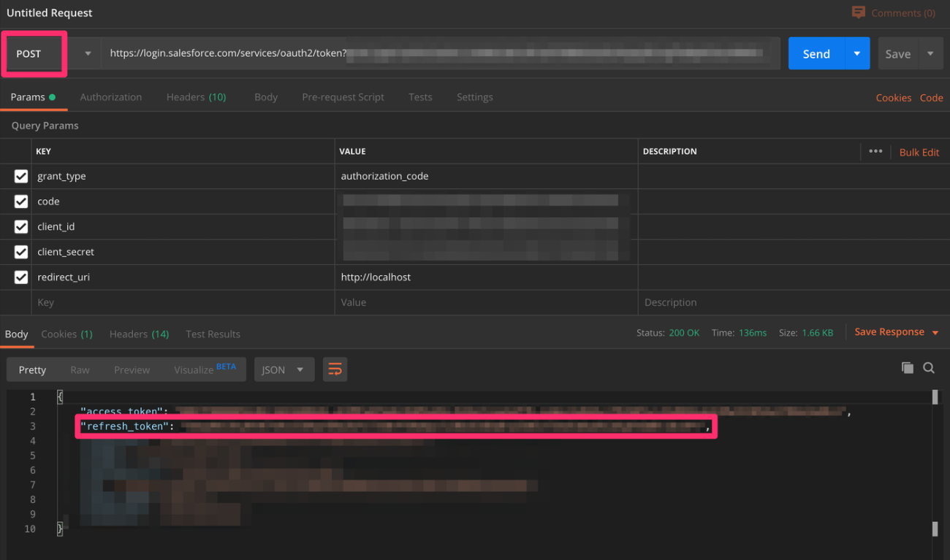950x560 pixels.
Task: Click the request URL field
Action: [x=441, y=53]
